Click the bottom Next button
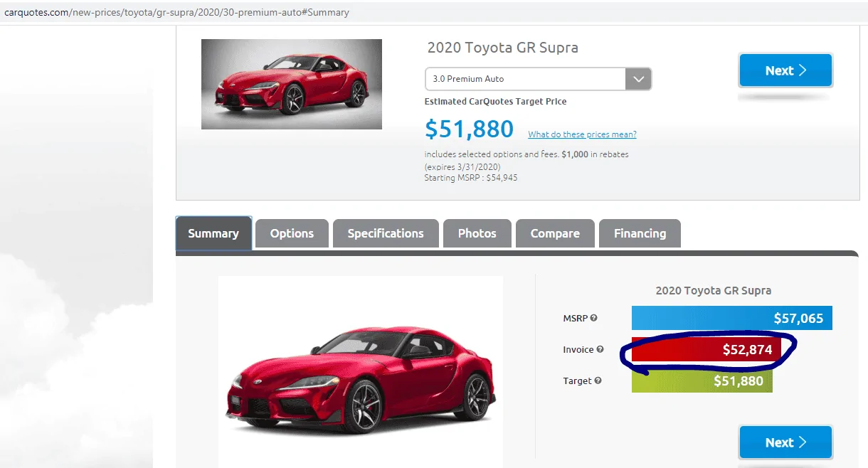868x468 pixels. (x=785, y=442)
